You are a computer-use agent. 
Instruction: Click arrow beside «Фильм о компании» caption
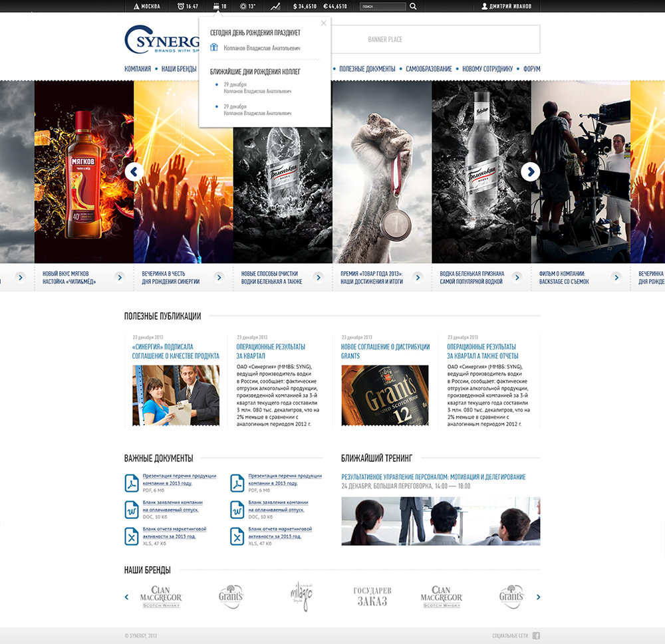coord(616,277)
